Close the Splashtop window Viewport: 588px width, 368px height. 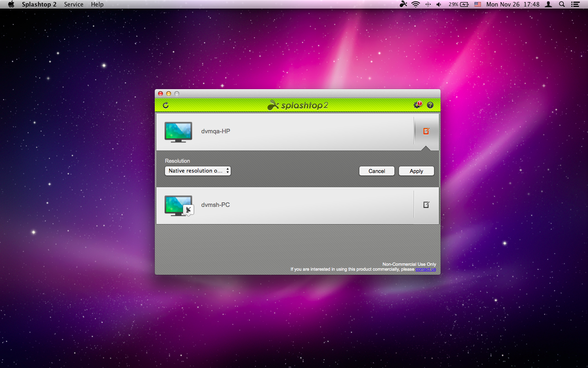(x=160, y=94)
